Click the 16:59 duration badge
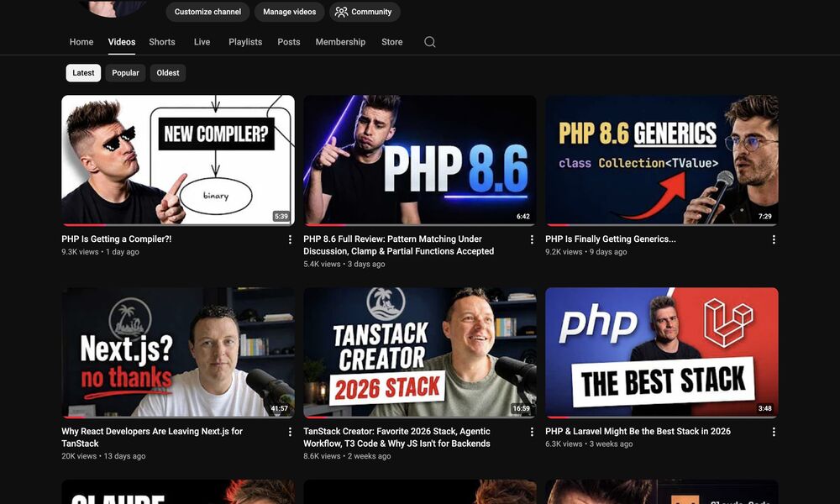The height and width of the screenshot is (504, 840). point(522,409)
